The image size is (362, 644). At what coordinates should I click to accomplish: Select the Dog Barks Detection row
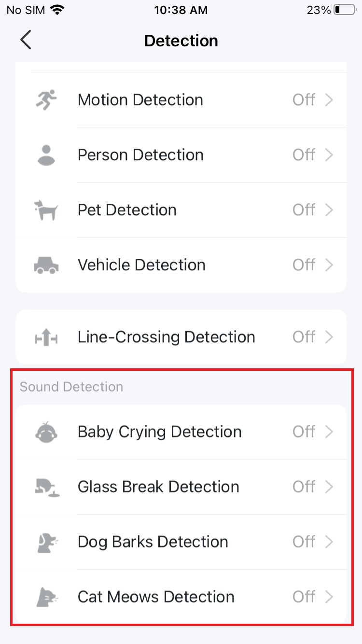pos(181,542)
